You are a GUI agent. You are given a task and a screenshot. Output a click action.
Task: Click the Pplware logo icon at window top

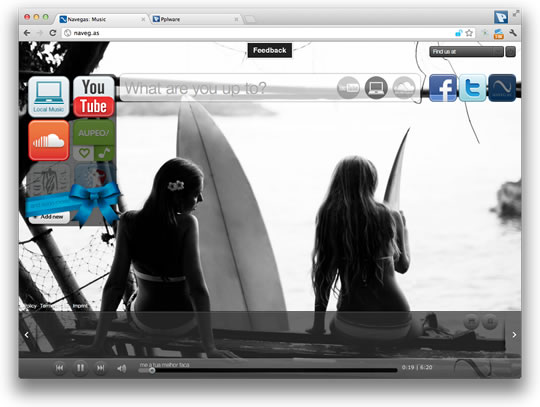pos(501,17)
